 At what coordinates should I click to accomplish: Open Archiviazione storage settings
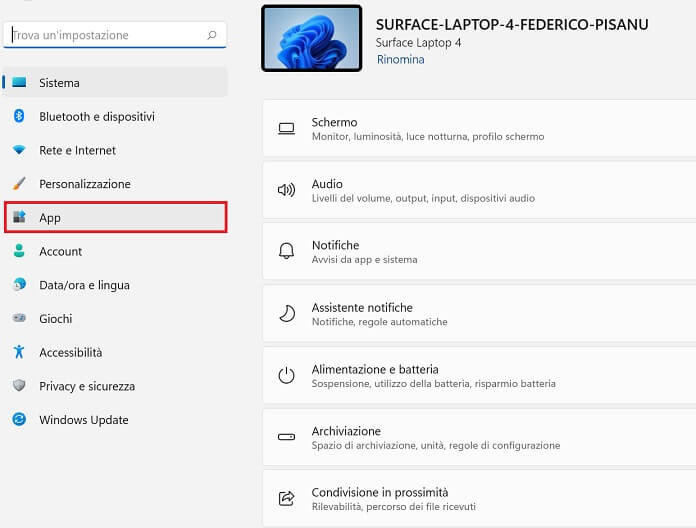[479, 437]
